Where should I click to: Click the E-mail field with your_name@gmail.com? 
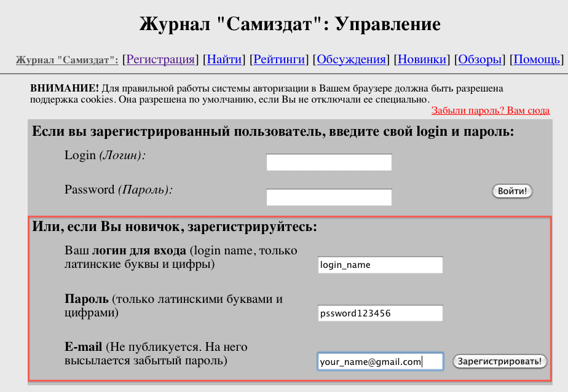[380, 362]
